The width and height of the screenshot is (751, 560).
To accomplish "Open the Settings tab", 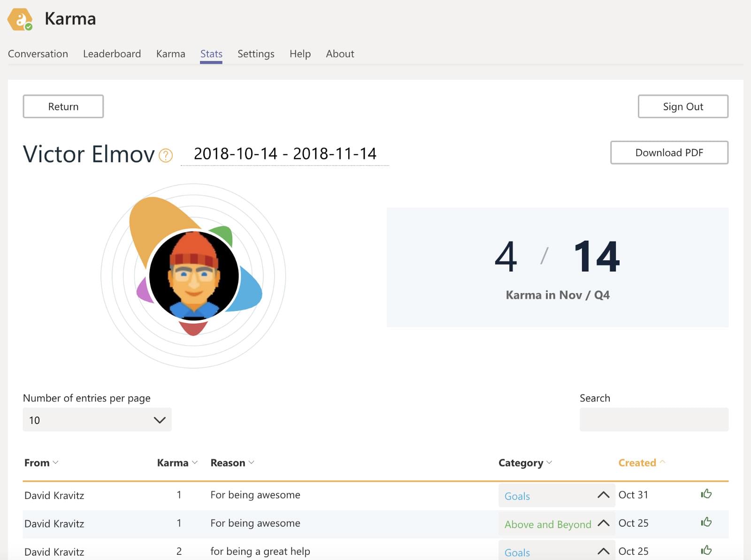I will [x=256, y=54].
